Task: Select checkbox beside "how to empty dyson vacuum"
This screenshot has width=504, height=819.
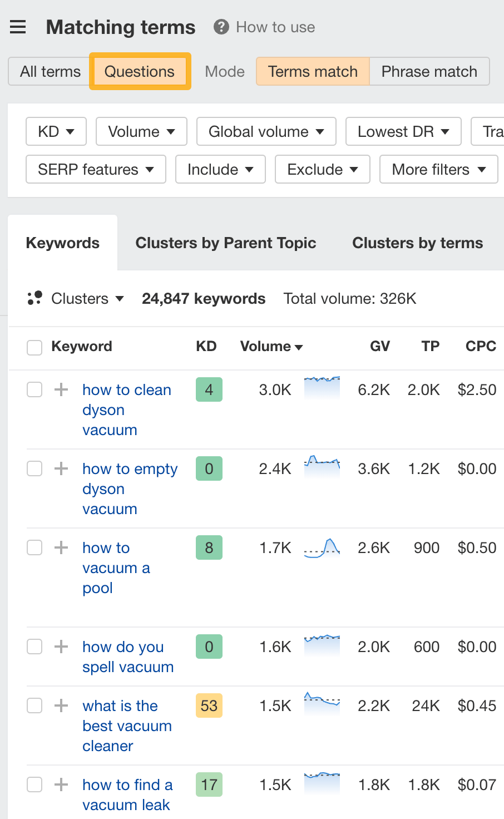Action: [34, 468]
